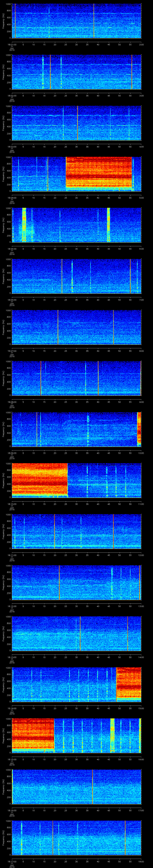Select the spectrogram panel beginning at 18:07:00

(x=77, y=327)
